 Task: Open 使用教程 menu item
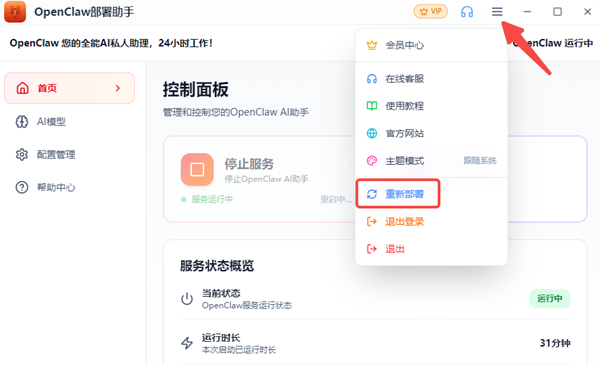pyautogui.click(x=431, y=106)
